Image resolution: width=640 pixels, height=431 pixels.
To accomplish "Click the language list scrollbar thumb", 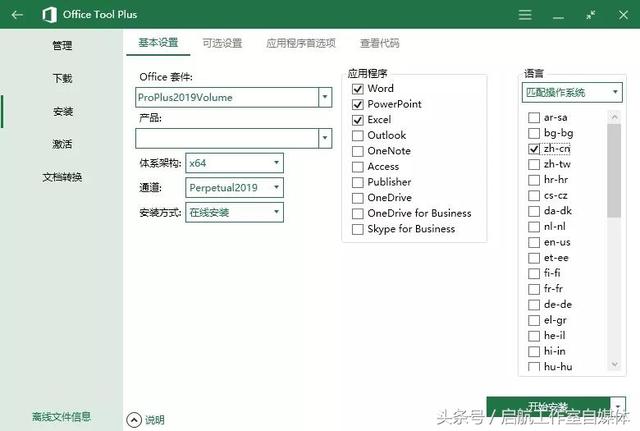I will tap(613, 171).
